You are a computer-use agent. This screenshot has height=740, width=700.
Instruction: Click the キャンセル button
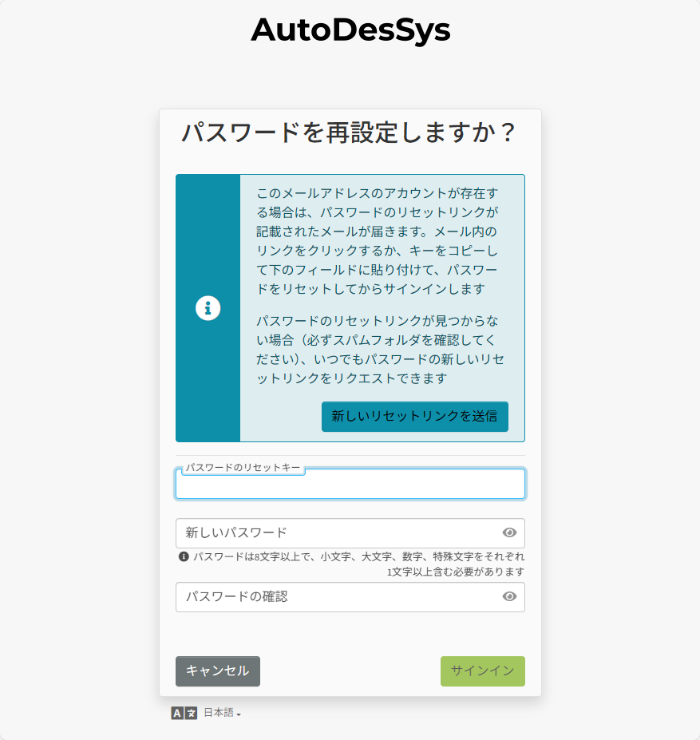(x=218, y=671)
